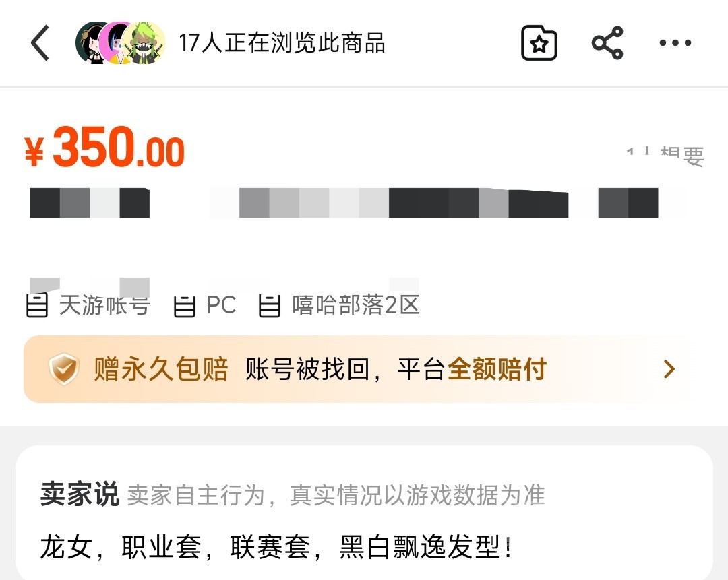This screenshot has width=728, height=580.
Task: Open the 17人正在浏览此商品 viewers text
Action: [282, 42]
